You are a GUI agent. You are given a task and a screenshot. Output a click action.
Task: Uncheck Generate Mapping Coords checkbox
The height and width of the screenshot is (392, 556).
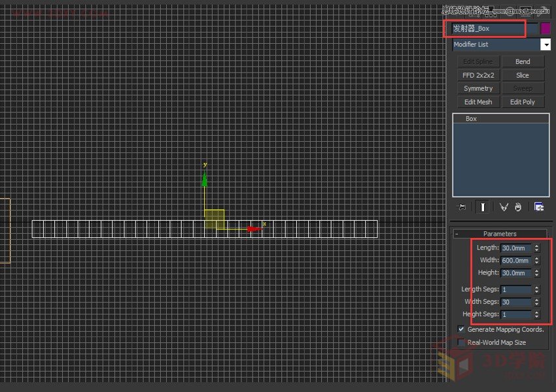pos(461,329)
